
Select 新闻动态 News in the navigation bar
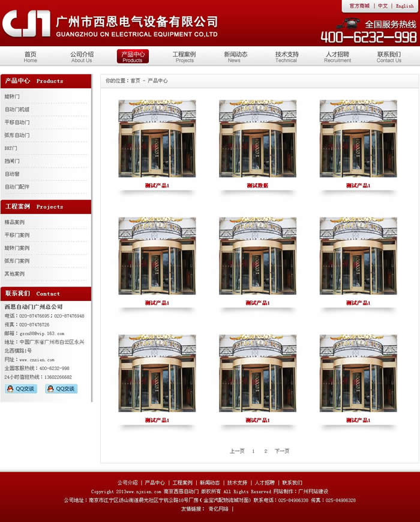(x=235, y=56)
